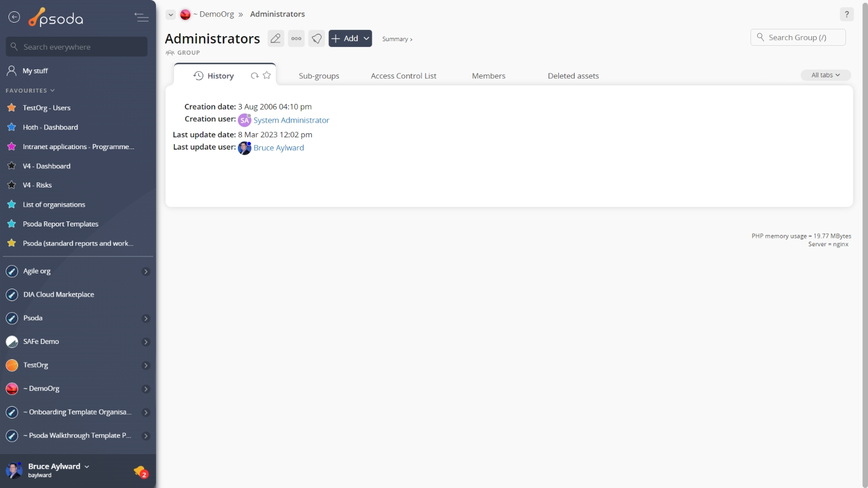Open the Psoda standard reports favourite
Screen dimensions: 868x488
click(78, 243)
